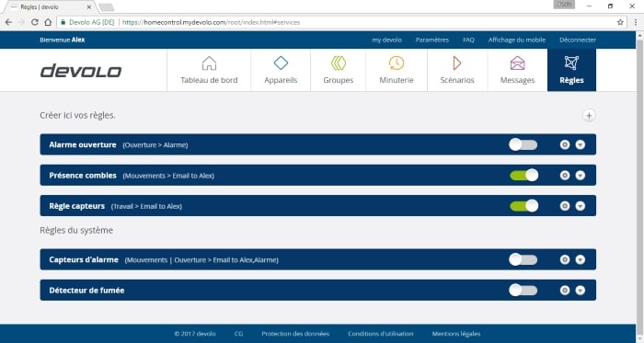The width and height of the screenshot is (644, 343).
Task: Click the browser back arrow
Action: [8, 22]
